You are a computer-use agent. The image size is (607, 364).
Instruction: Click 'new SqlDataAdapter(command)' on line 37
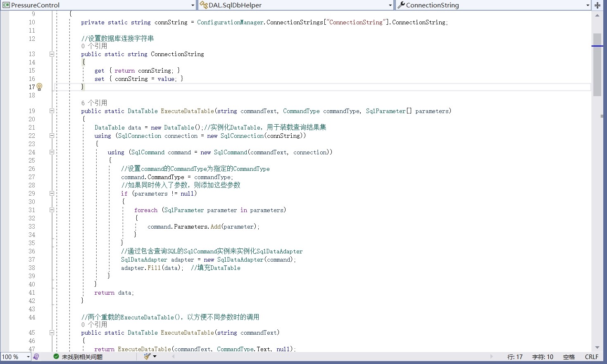[x=248, y=260]
